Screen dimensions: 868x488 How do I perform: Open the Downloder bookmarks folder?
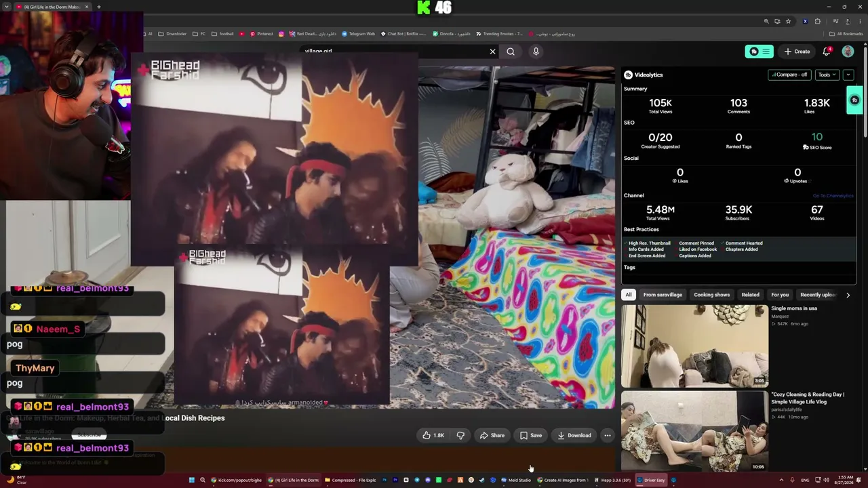(x=172, y=34)
